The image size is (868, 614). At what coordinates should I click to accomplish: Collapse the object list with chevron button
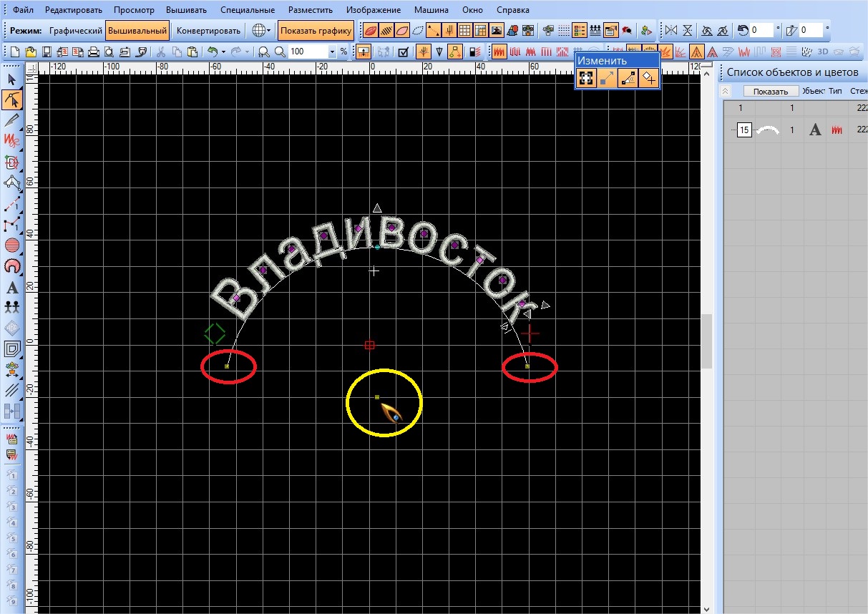pyautogui.click(x=726, y=92)
